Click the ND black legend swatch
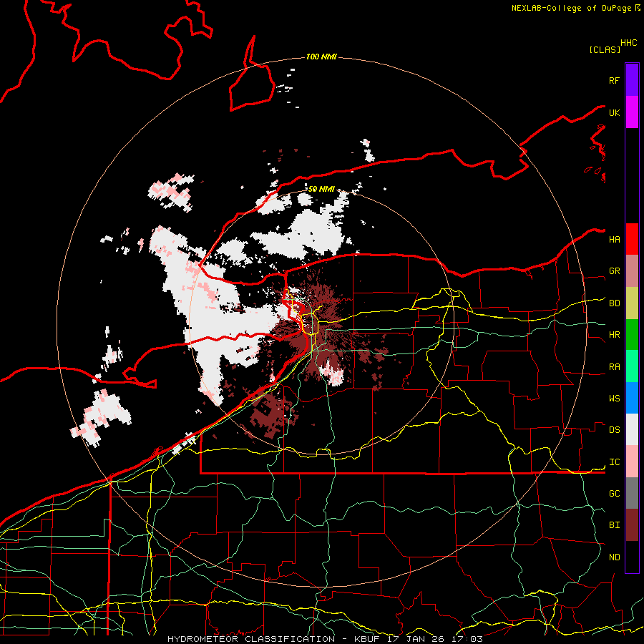Viewport: 644px width, 644px height. (x=632, y=557)
